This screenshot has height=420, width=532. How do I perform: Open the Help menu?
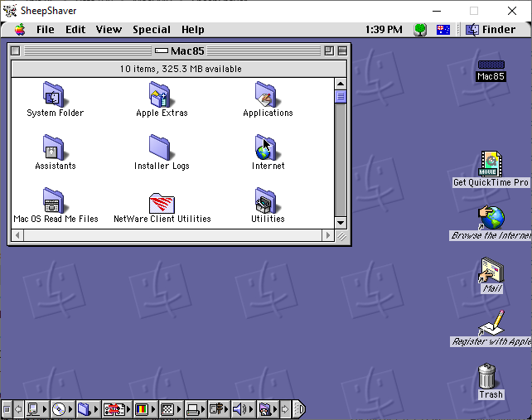click(x=193, y=30)
